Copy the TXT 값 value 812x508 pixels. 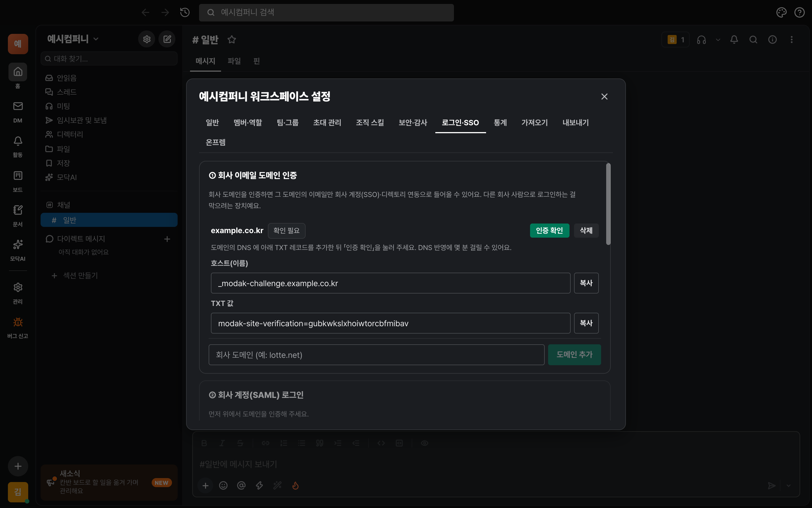pos(586,323)
